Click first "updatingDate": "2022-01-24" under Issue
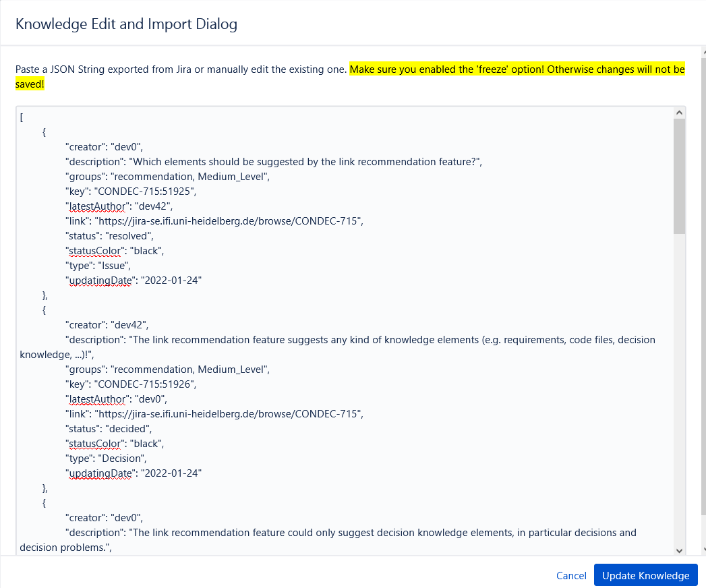Screen dimensions: 706x588 [x=134, y=281]
